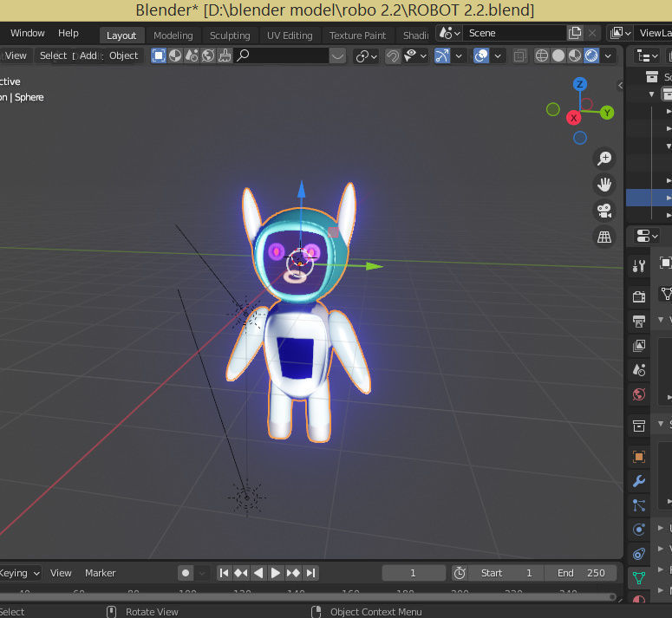Click the shading sphere icon next to box icon
This screenshot has height=618, width=672.
175,55
